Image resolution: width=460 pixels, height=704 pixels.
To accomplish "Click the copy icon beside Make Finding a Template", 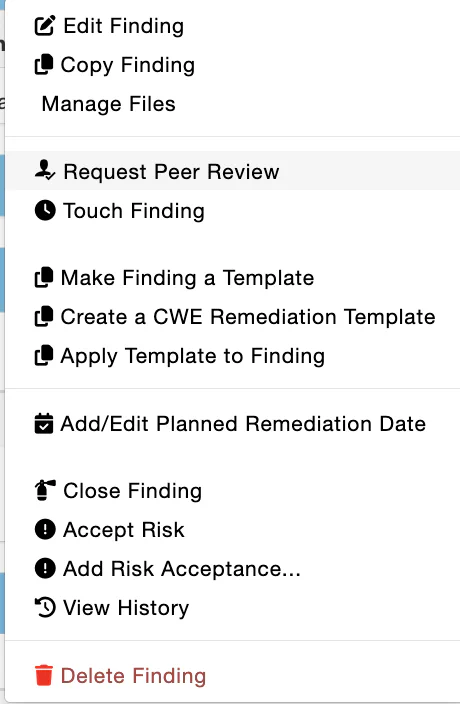I will [x=44, y=277].
